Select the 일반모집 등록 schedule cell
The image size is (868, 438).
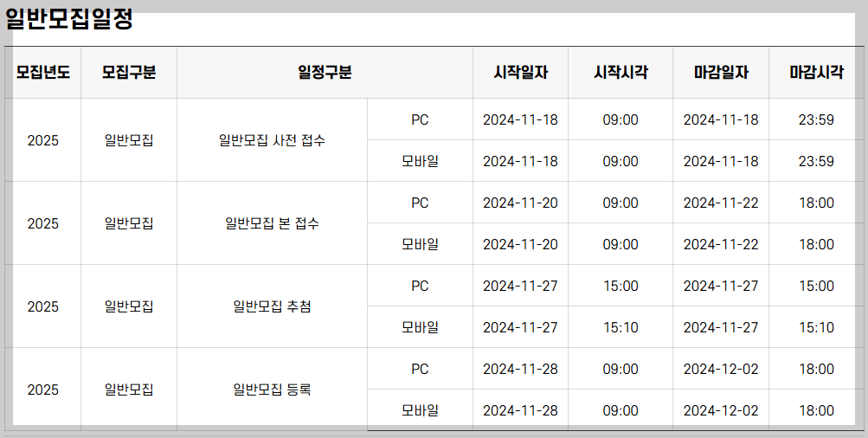(272, 390)
